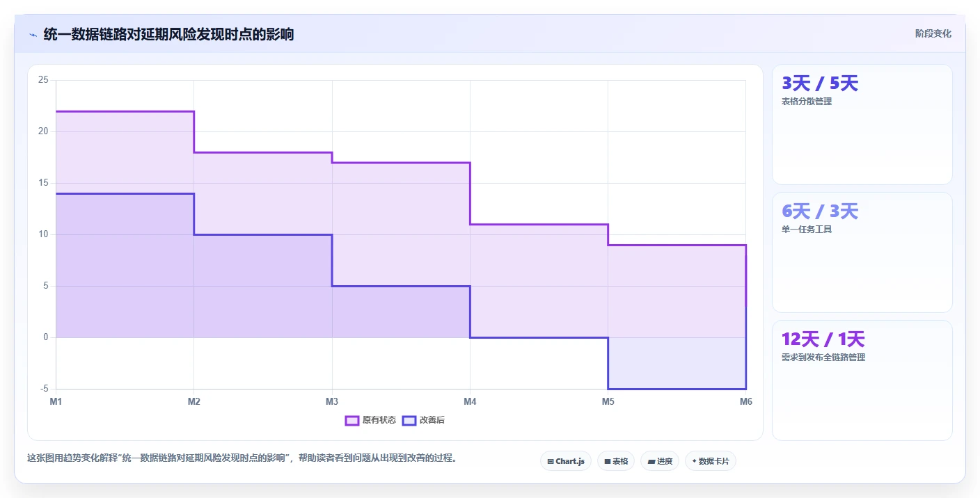The height and width of the screenshot is (498, 980).
Task: Click the document icon in Chart.js chip
Action: (x=551, y=461)
